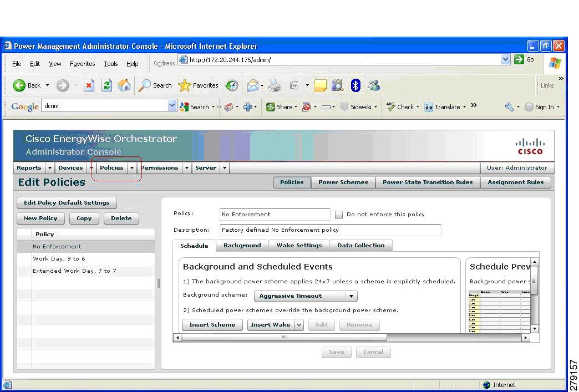The image size is (579, 392).
Task: Click the Delete policy button
Action: point(121,218)
